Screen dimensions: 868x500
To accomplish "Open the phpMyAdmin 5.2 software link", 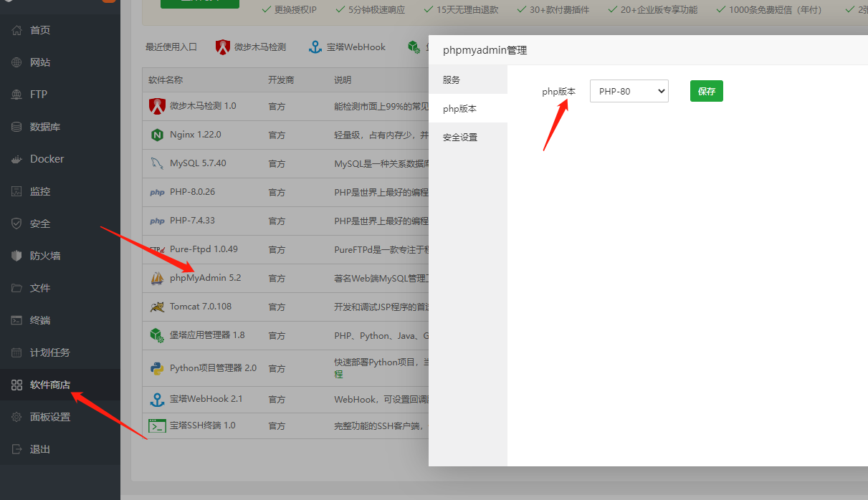I will point(206,277).
